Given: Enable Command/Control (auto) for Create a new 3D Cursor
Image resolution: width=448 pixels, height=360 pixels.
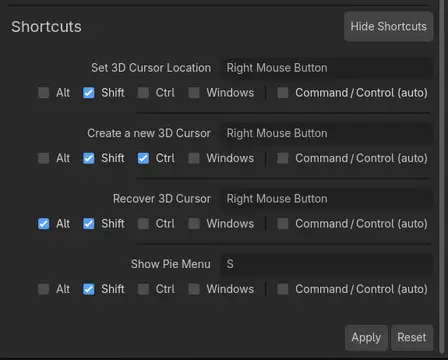Looking at the screenshot, I should tap(283, 158).
